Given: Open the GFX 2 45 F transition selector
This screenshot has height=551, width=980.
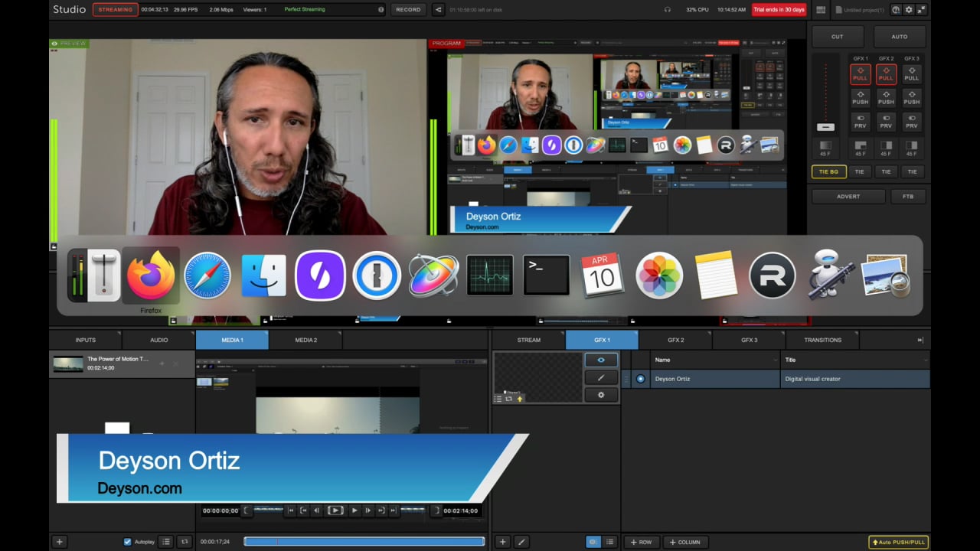Looking at the screenshot, I should pyautogui.click(x=886, y=148).
